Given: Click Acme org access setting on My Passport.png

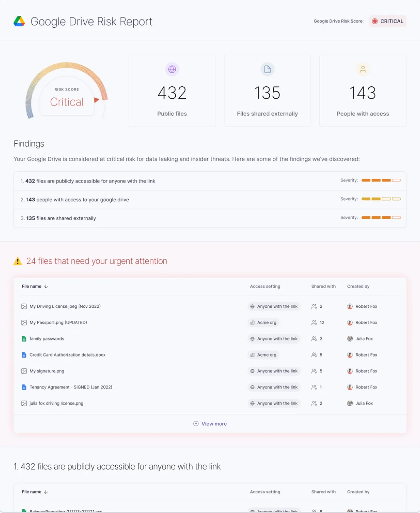Looking at the screenshot, I should pyautogui.click(x=264, y=323).
